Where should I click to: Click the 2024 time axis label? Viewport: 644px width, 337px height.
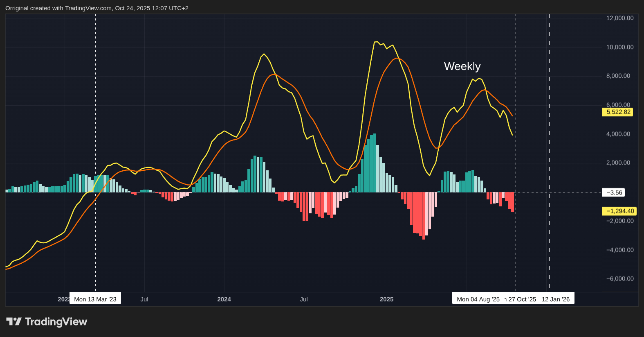[224, 299]
